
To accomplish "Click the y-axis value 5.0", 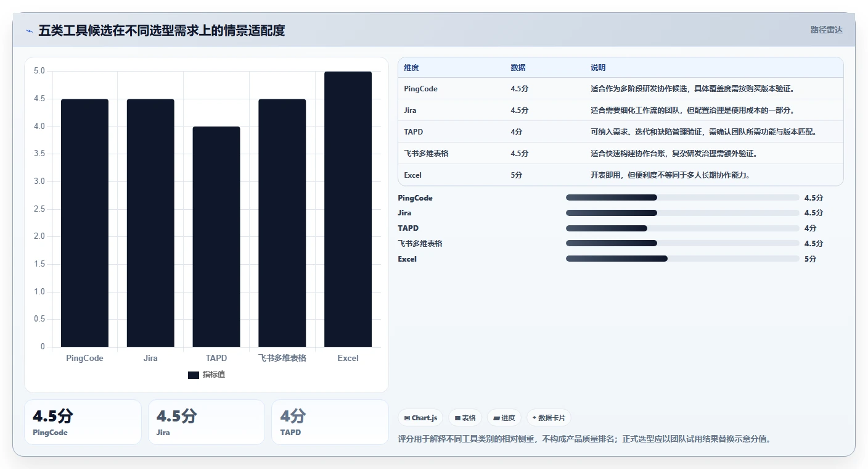I will (39, 71).
